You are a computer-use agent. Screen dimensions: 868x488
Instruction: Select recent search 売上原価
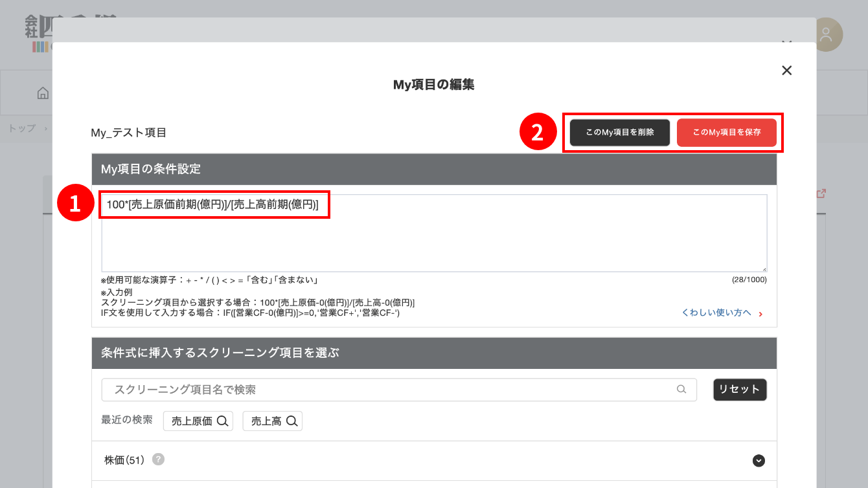198,421
